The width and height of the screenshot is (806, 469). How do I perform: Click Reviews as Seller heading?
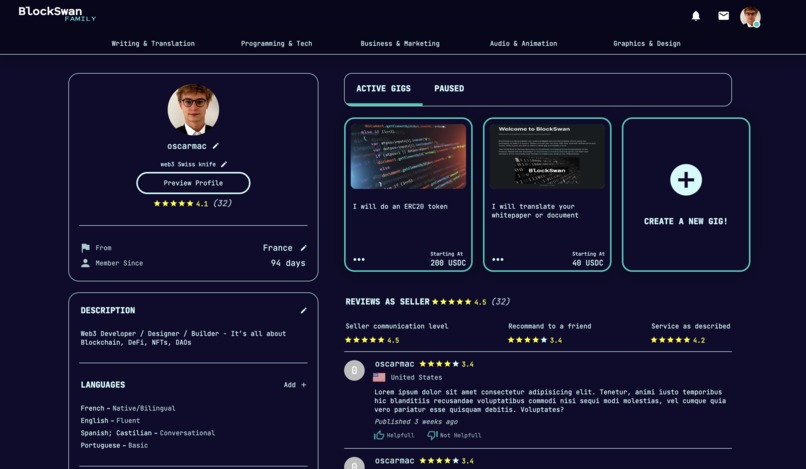point(387,302)
